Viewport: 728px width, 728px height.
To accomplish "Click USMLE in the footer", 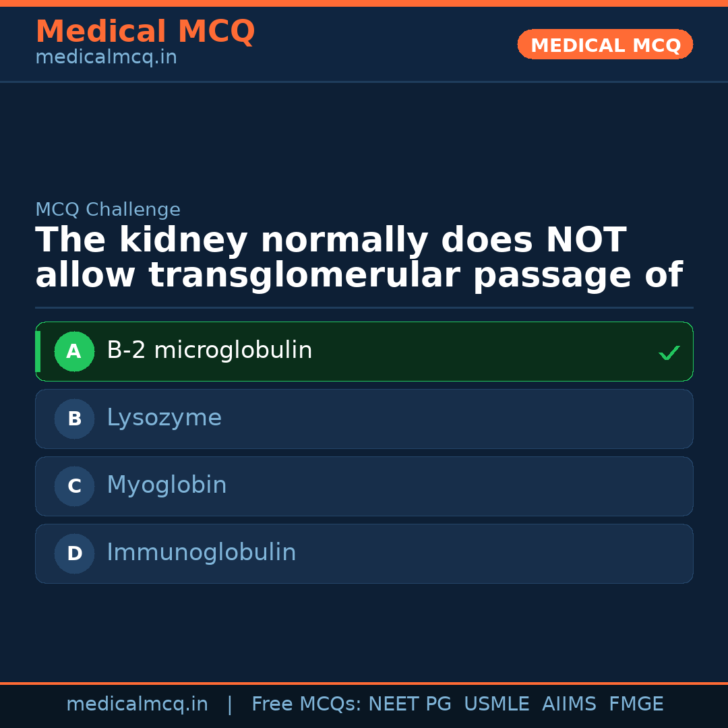I will pyautogui.click(x=496, y=704).
